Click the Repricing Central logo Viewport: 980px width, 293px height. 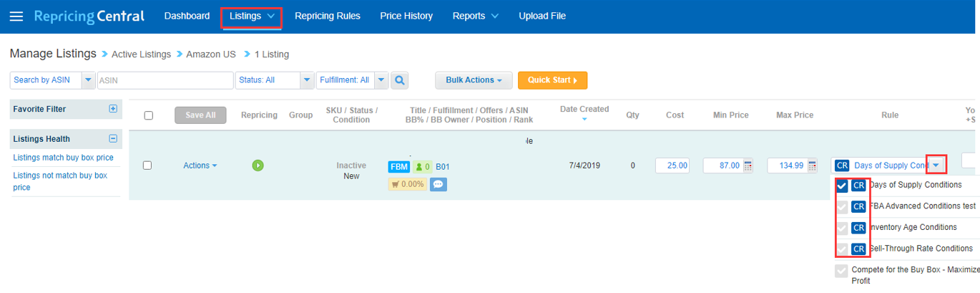point(89,16)
